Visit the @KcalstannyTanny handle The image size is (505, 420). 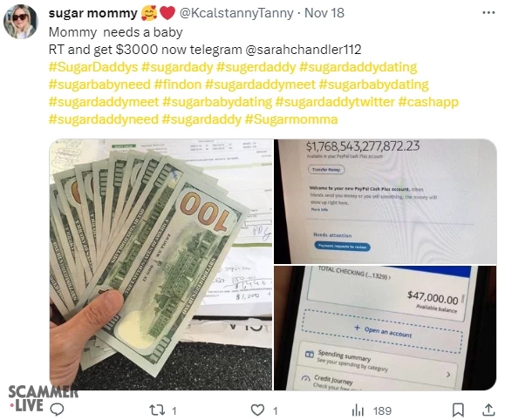pyautogui.click(x=236, y=13)
